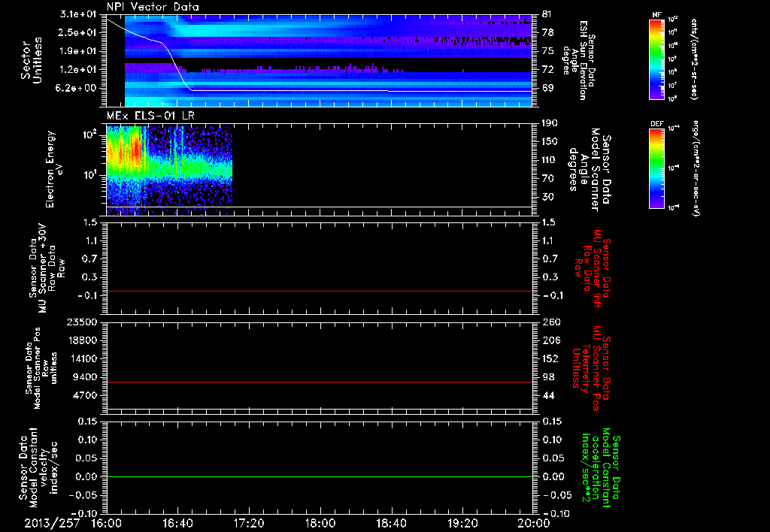Click the "98" telemetry tick label

(548, 377)
